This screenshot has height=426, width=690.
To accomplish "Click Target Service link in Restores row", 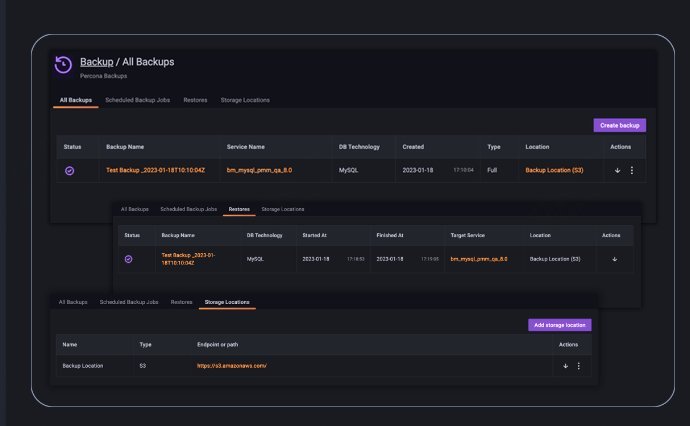I will [x=479, y=259].
